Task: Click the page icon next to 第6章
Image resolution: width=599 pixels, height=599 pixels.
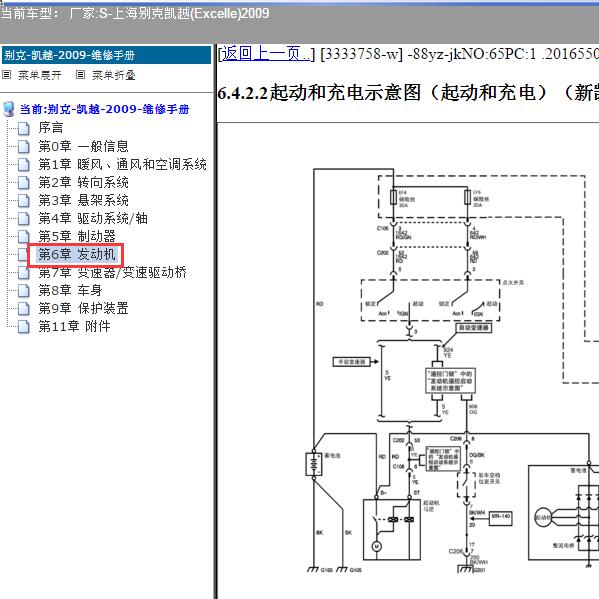Action: pos(24,255)
